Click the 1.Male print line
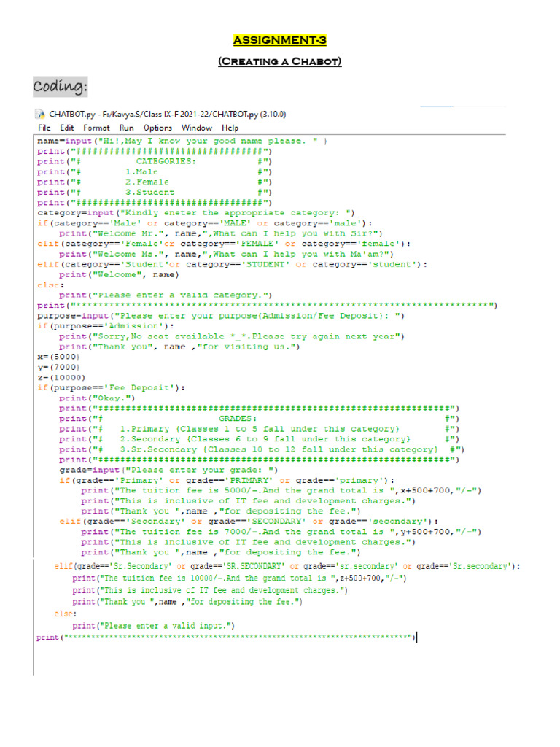 pos(155,172)
